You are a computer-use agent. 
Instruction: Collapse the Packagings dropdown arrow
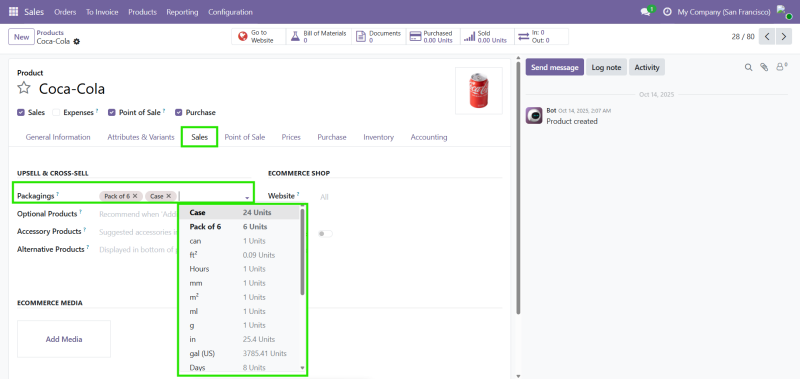tap(247, 197)
